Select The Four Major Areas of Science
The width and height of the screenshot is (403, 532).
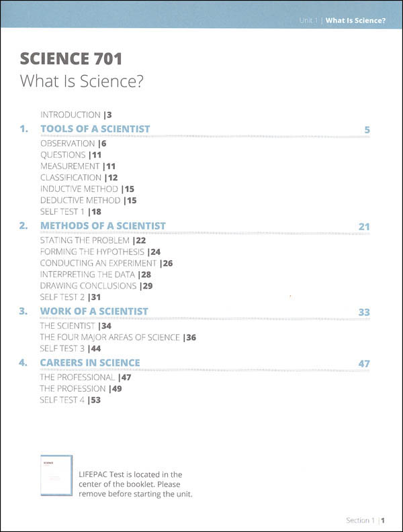pos(118,337)
